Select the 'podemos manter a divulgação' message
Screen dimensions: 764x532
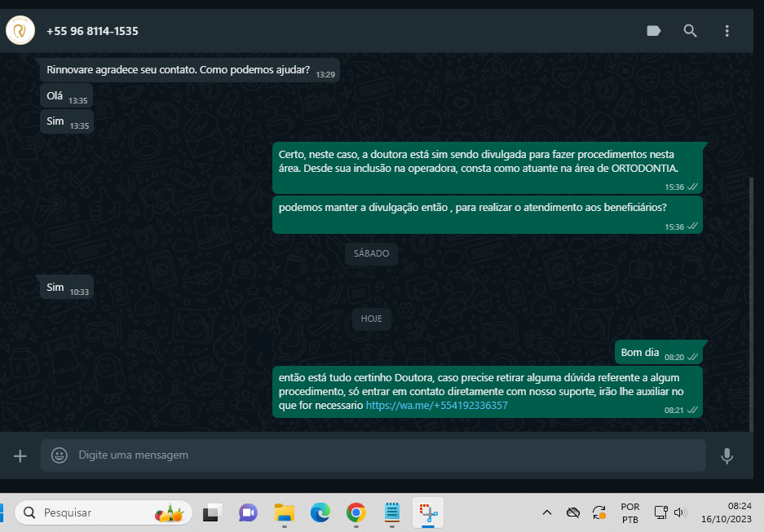[x=488, y=214]
